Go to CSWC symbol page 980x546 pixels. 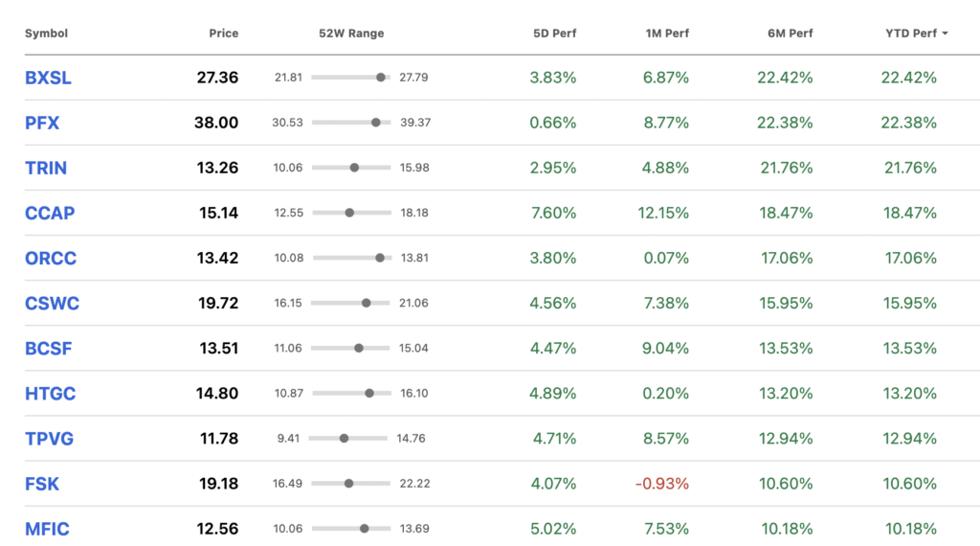[x=52, y=304]
